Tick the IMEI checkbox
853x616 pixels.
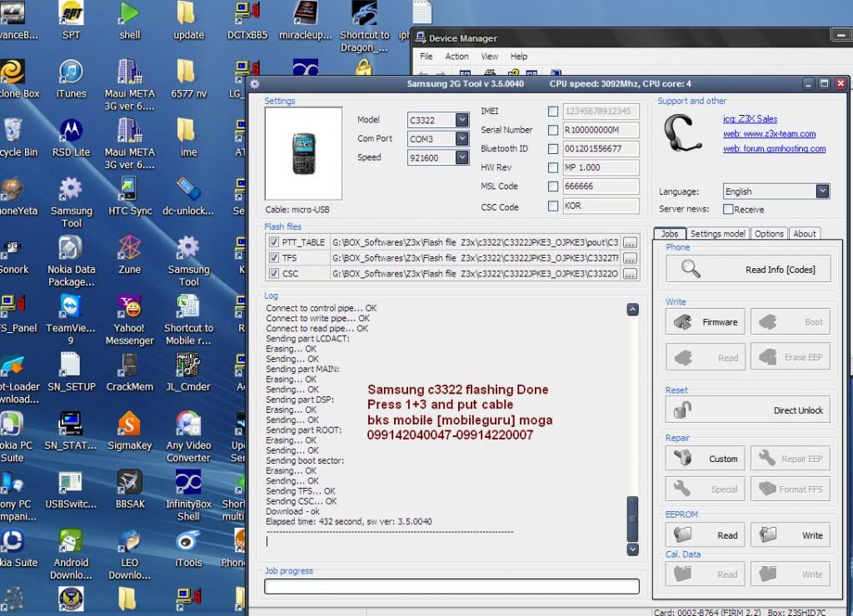(x=553, y=112)
